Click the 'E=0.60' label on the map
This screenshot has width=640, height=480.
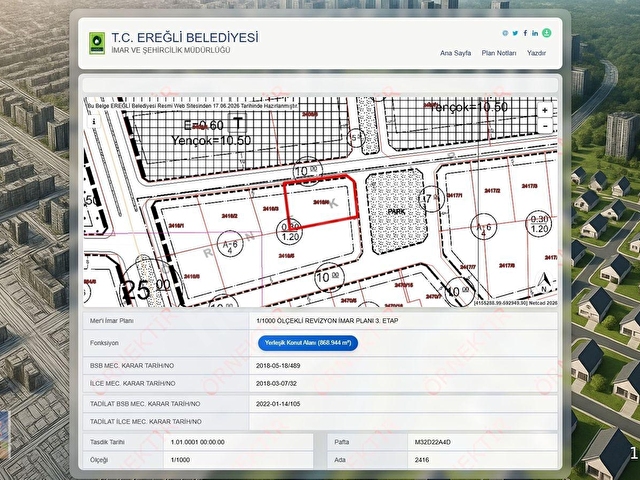[203, 125]
